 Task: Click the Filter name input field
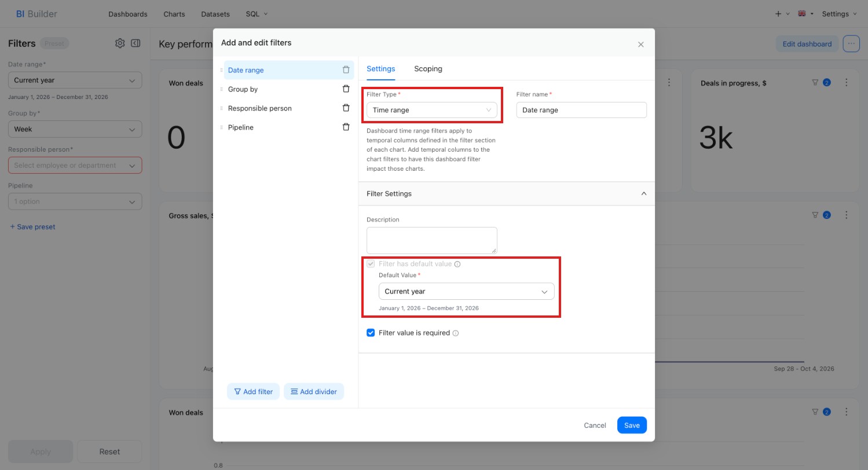point(581,110)
